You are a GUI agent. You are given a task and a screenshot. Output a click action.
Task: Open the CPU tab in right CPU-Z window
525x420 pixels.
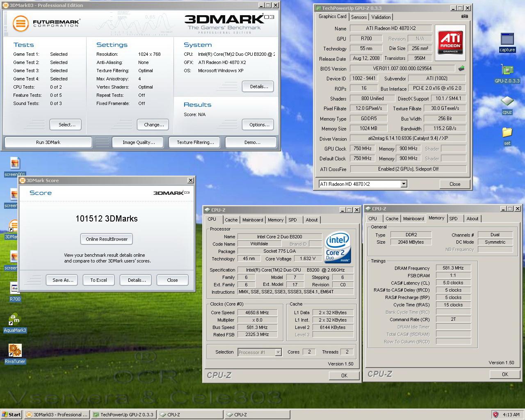point(373,219)
